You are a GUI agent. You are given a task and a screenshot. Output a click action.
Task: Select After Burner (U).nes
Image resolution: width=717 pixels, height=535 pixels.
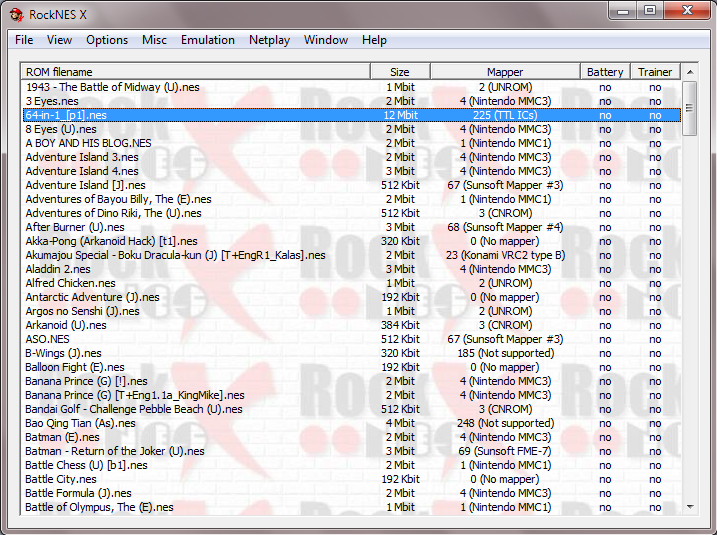click(75, 227)
